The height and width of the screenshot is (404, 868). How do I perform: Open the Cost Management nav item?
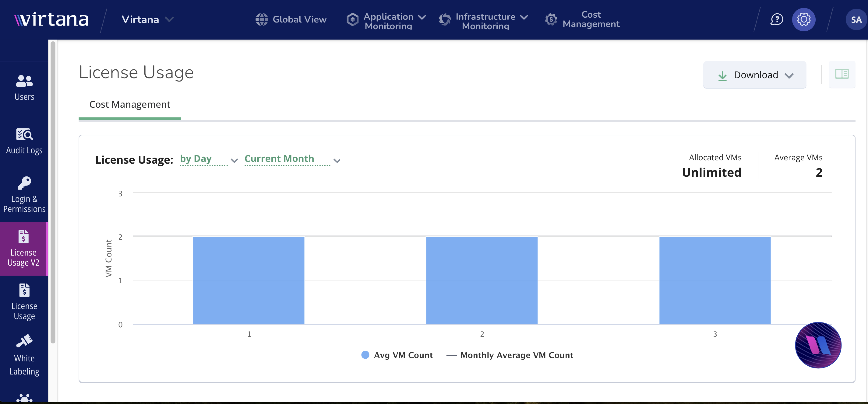coord(591,19)
